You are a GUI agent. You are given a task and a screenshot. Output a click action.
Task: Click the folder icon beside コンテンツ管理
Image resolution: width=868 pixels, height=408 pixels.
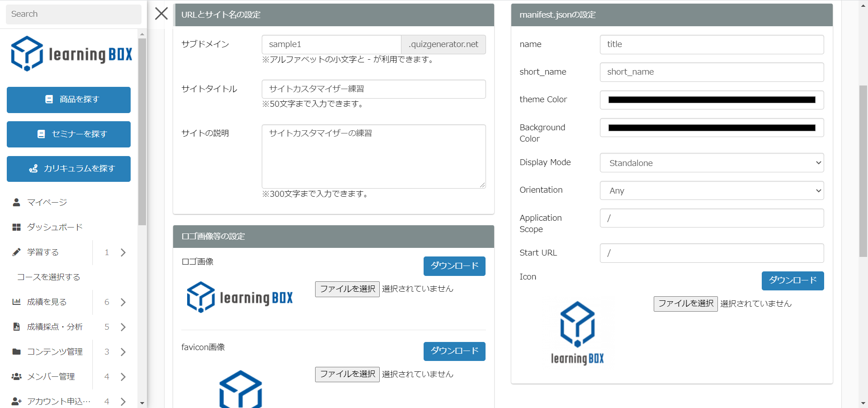(16, 351)
